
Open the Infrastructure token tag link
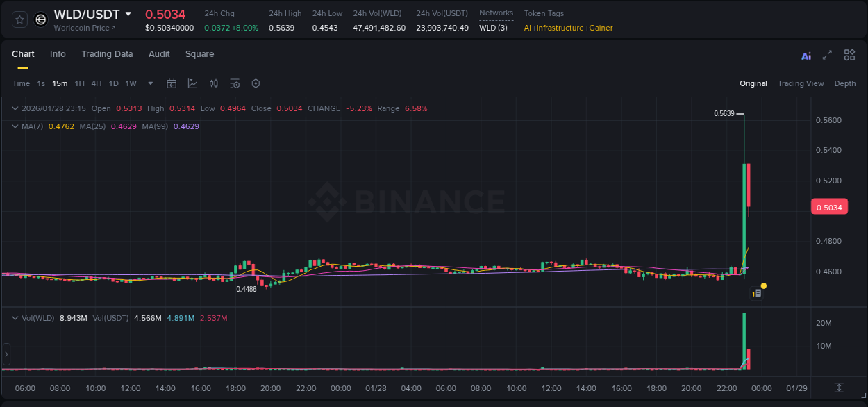(558, 28)
